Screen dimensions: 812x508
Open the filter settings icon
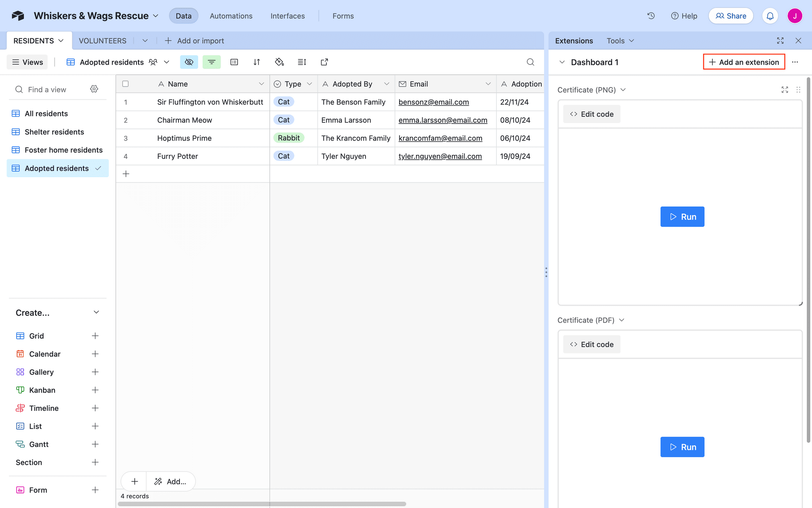point(212,62)
